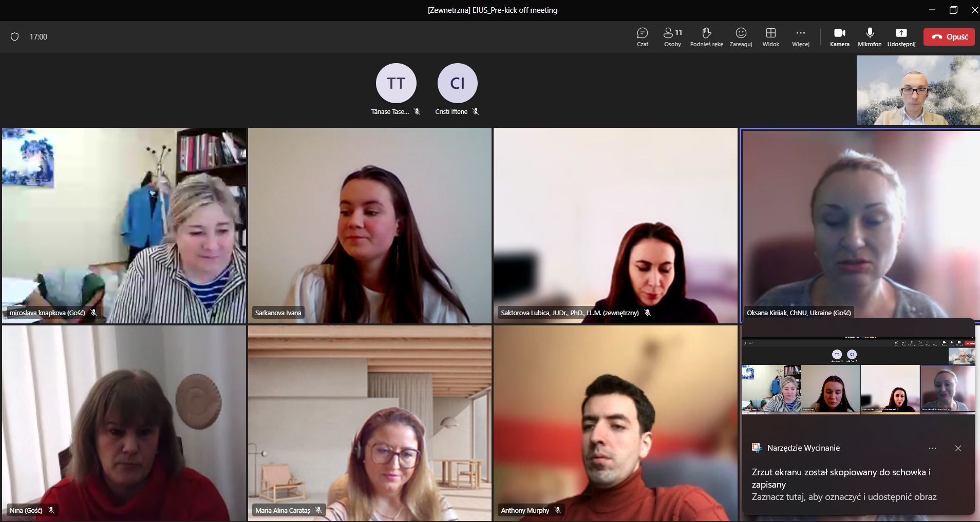
Task: Click the shield security icon
Action: [15, 37]
